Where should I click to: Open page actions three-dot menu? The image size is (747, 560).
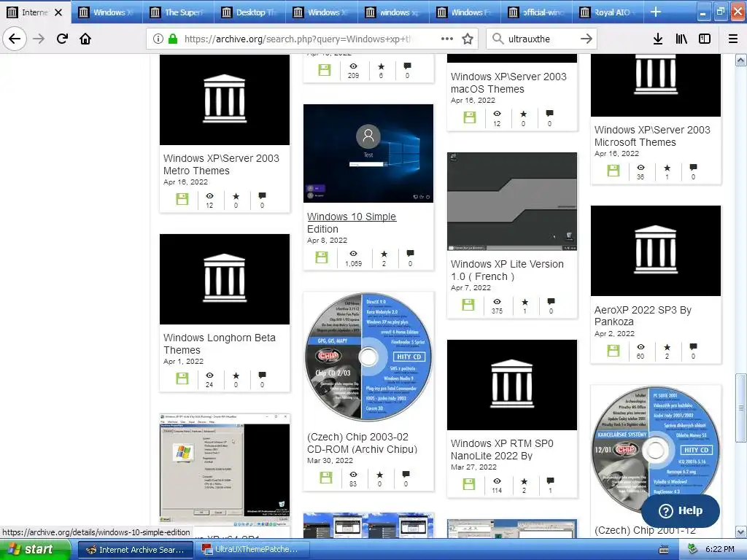tap(447, 39)
